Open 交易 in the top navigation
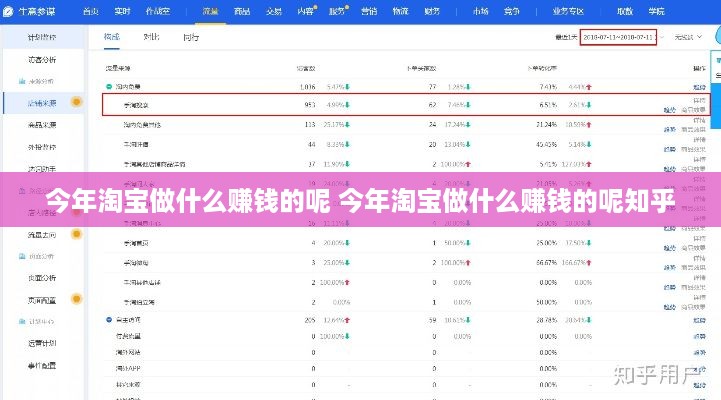 [x=274, y=11]
